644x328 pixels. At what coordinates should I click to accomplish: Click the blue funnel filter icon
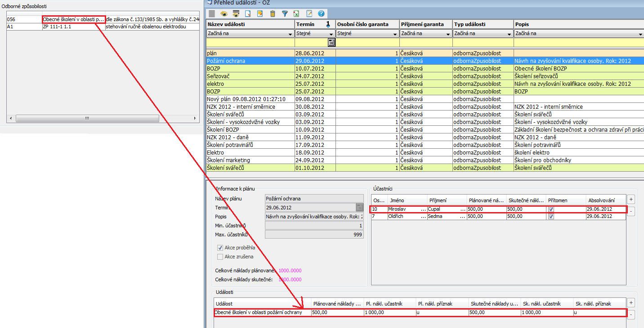click(x=285, y=14)
